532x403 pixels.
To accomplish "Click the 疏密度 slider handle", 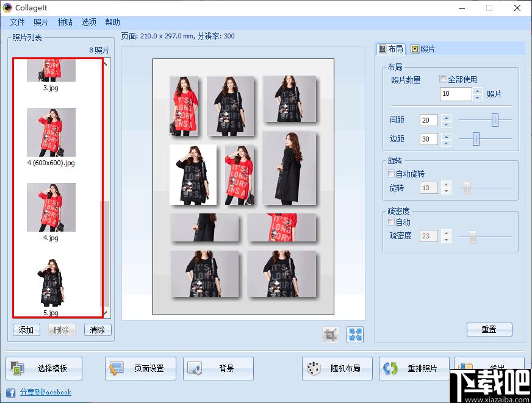I will (473, 237).
